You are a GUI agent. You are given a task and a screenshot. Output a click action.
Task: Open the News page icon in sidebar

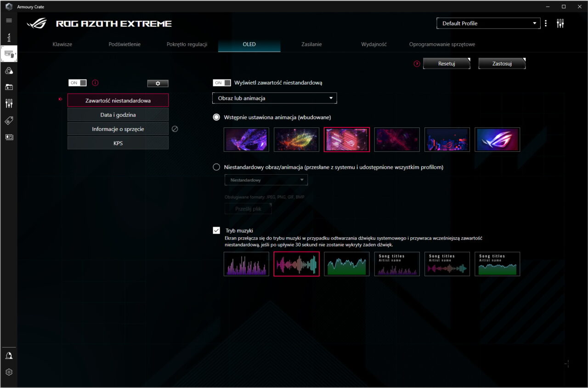tap(9, 137)
